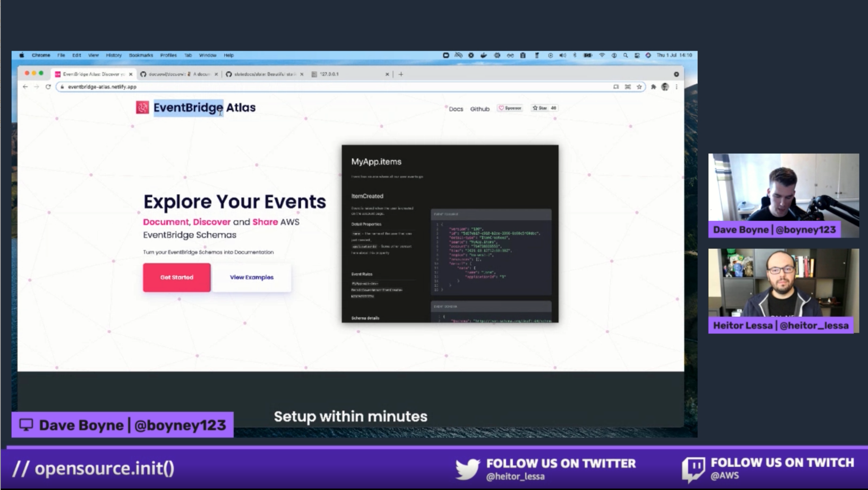Open the History menu

(114, 55)
